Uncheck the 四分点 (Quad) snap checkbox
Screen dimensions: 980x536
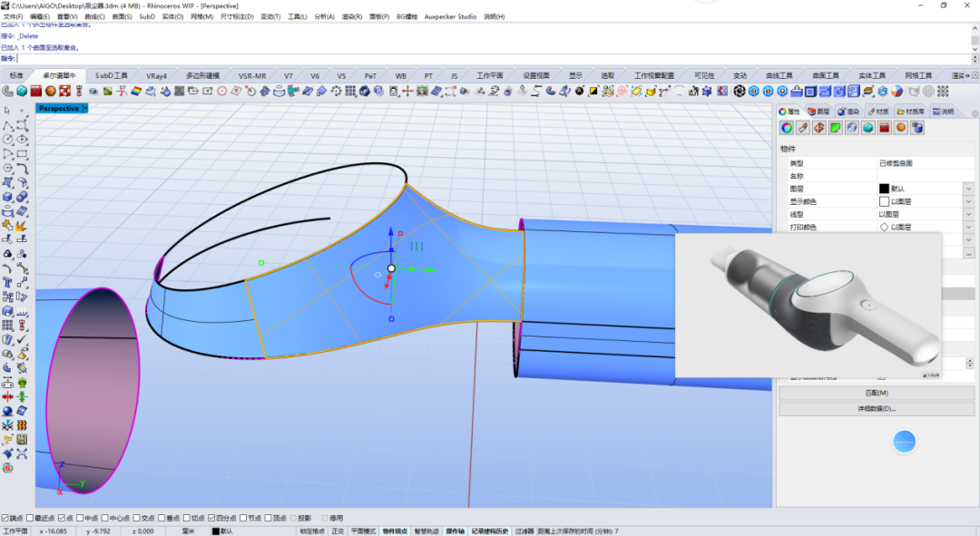click(x=222, y=518)
